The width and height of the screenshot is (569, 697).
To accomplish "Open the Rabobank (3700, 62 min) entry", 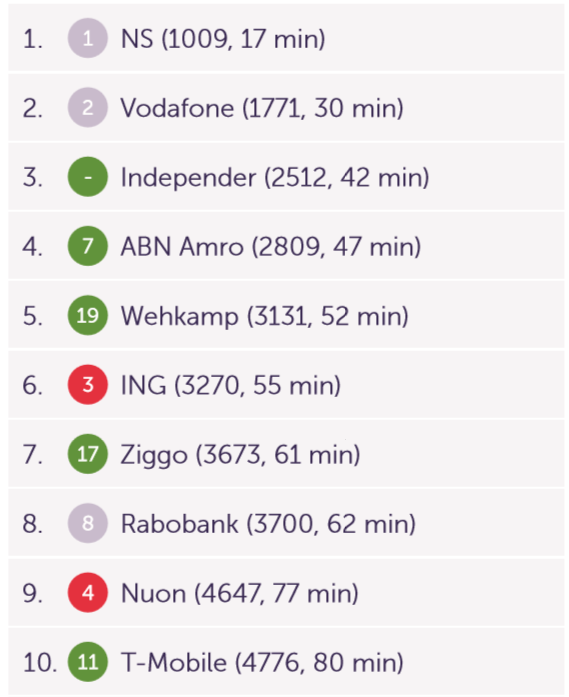I will (286, 523).
